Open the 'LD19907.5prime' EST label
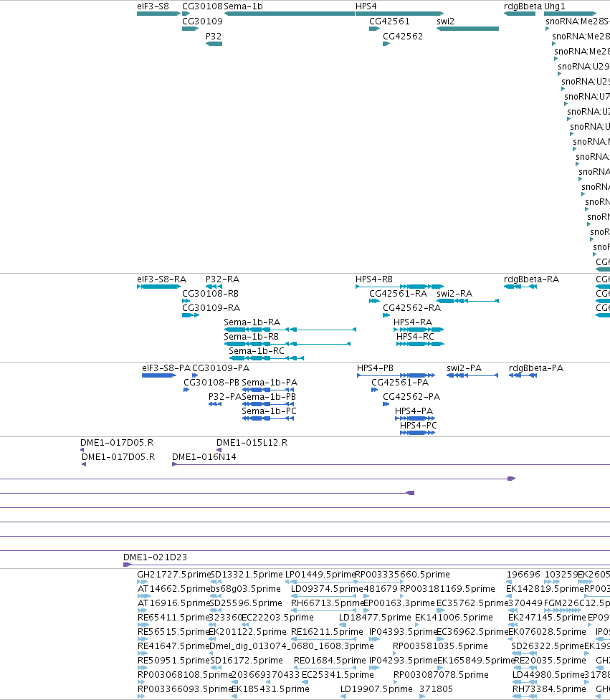The height and width of the screenshot is (700, 610). (376, 689)
